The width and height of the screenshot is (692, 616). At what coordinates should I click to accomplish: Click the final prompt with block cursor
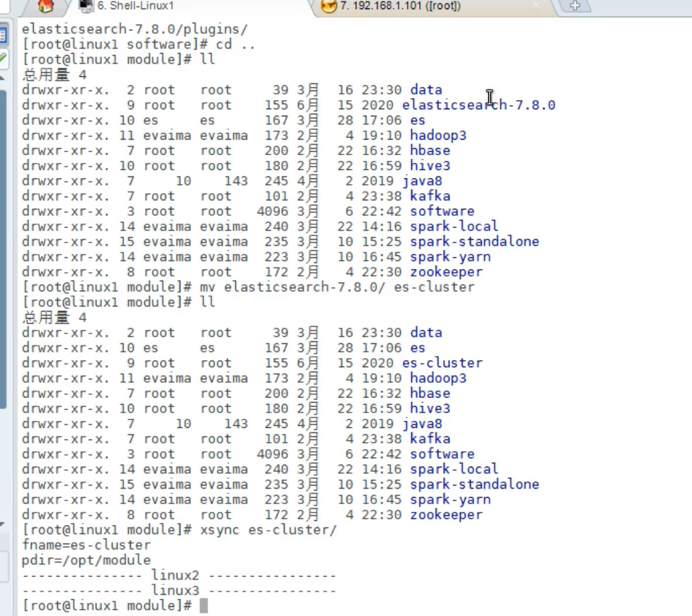point(114,606)
